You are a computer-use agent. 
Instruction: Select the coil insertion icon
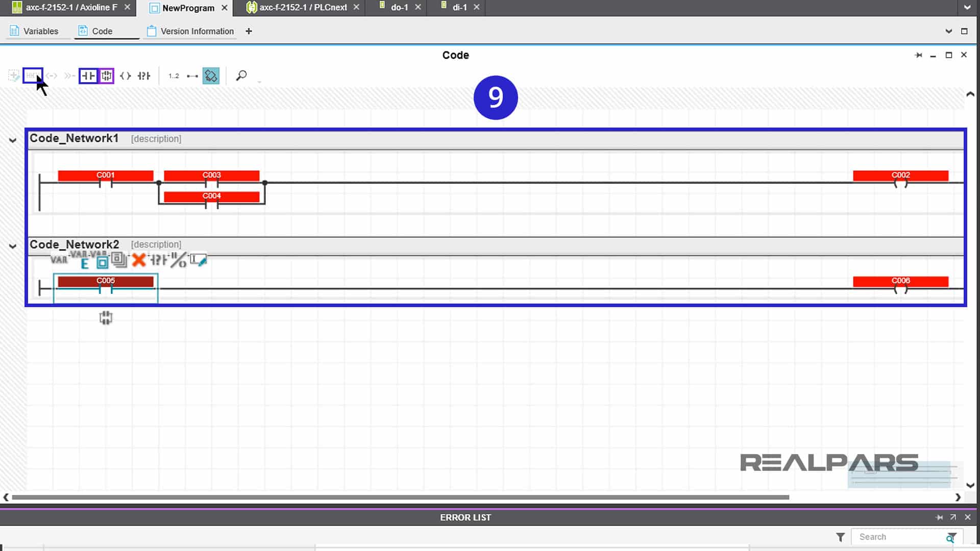tap(125, 76)
